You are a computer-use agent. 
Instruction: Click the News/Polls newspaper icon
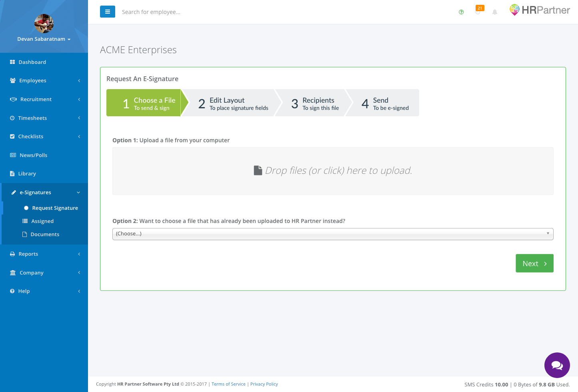(x=13, y=155)
